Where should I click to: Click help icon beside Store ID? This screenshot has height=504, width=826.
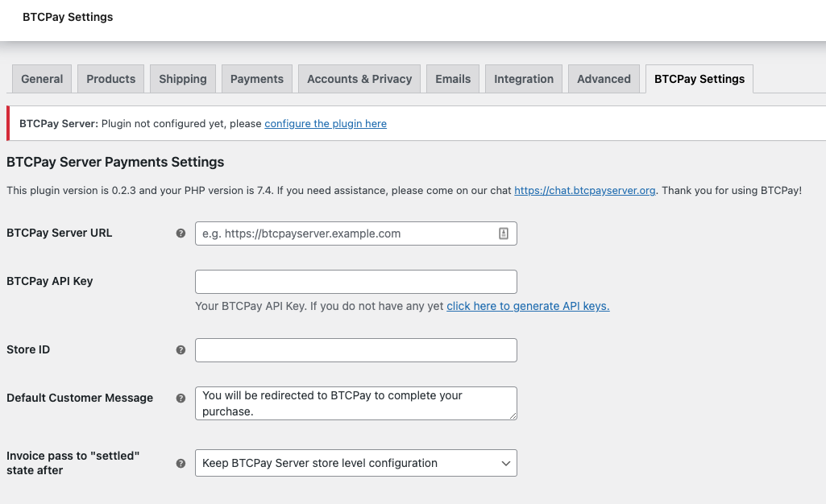[x=181, y=350]
